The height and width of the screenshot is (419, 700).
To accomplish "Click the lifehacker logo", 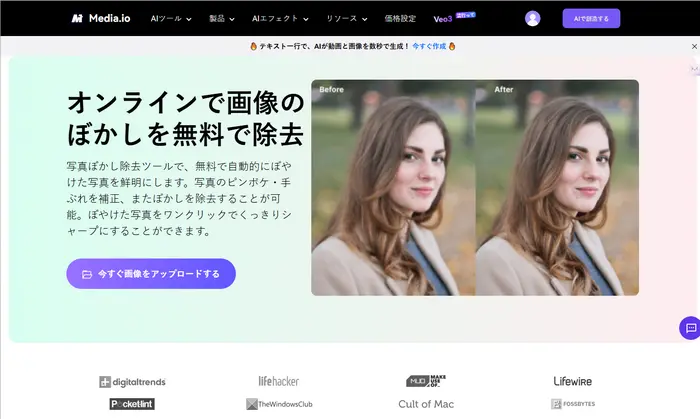I will point(279,381).
